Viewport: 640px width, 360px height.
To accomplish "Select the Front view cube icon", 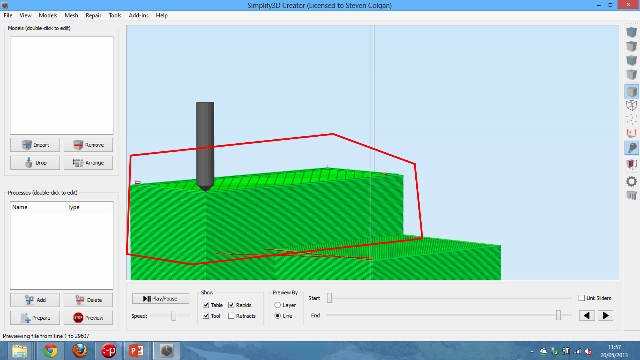I will tap(631, 60).
